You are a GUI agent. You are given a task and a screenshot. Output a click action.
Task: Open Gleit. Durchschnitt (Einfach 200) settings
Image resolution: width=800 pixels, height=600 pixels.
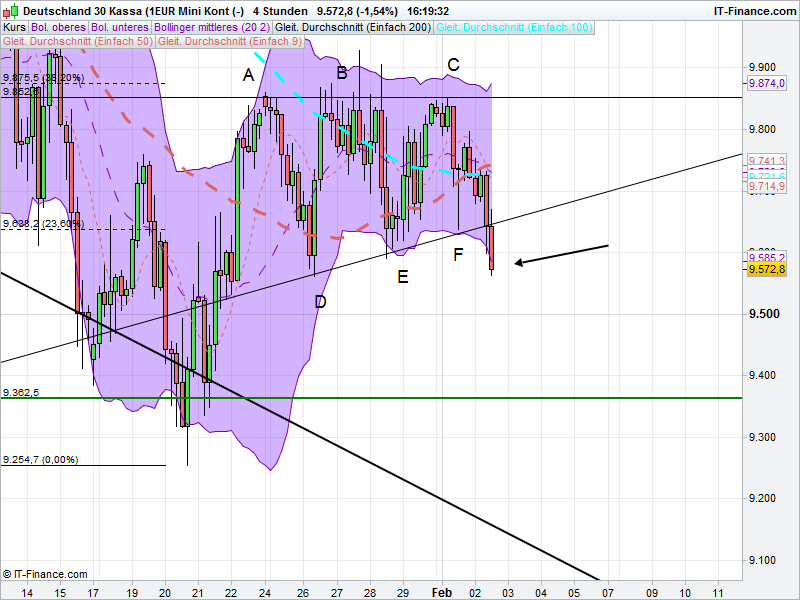[x=354, y=27]
